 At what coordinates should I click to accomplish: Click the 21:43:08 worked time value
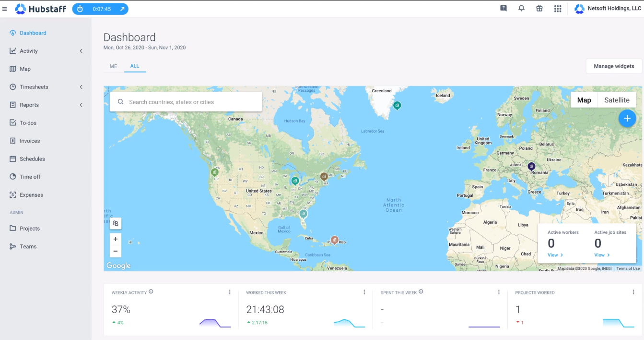pyautogui.click(x=265, y=309)
